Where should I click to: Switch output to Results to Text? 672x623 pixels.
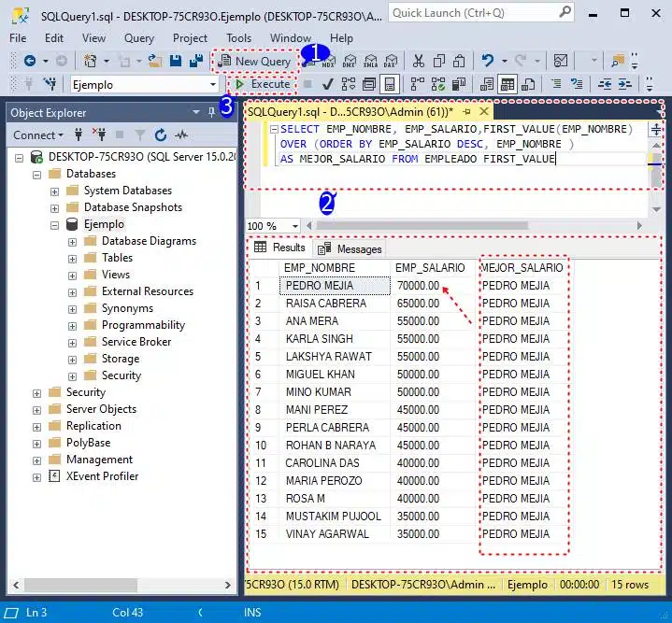pyautogui.click(x=487, y=84)
